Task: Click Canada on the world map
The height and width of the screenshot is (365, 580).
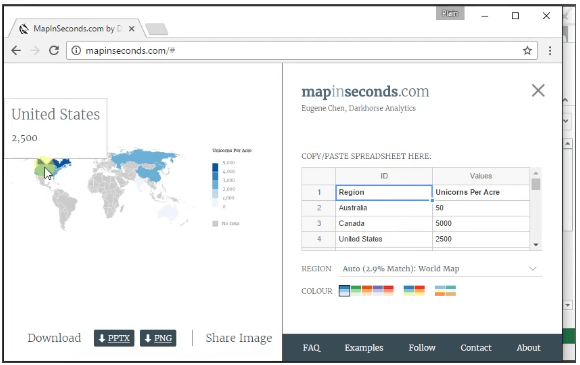Action: pyautogui.click(x=62, y=162)
